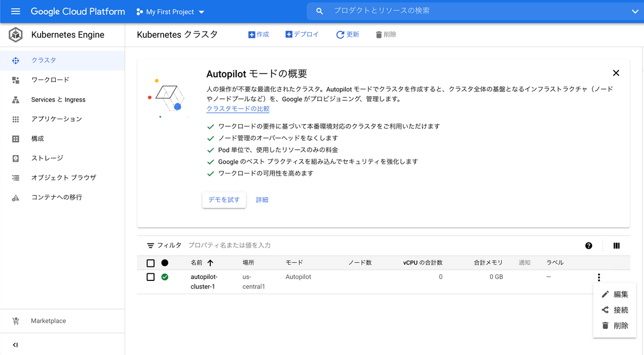
Task: Click the filter icon beside フィルタ
Action: 151,245
